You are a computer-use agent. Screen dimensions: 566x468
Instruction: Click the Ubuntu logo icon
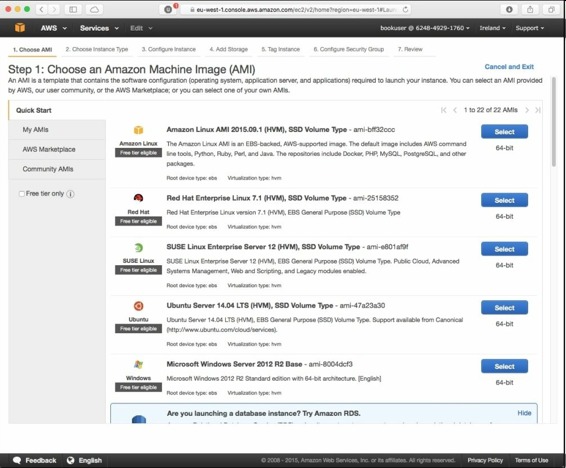point(139,306)
